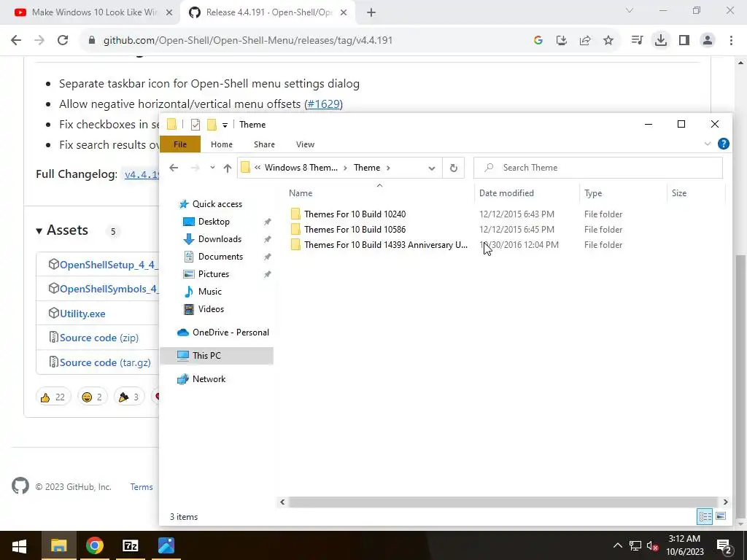The image size is (747, 560).
Task: Open the View ribbon tab
Action: (x=306, y=144)
